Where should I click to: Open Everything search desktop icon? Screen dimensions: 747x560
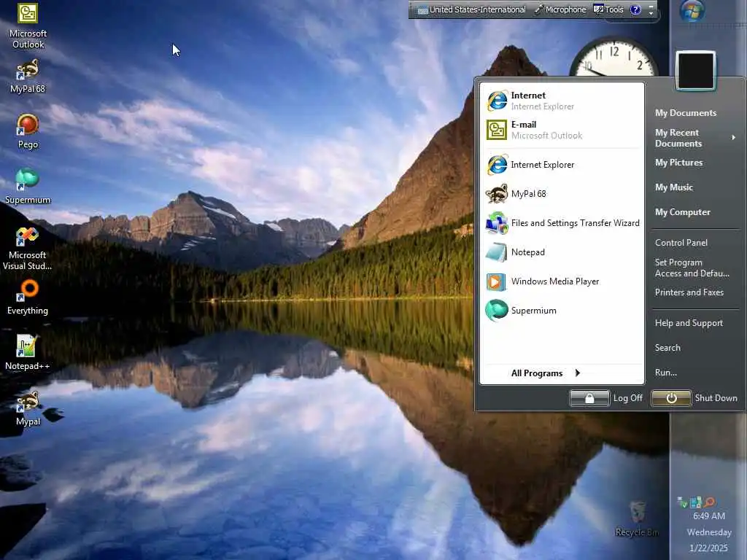28,297
